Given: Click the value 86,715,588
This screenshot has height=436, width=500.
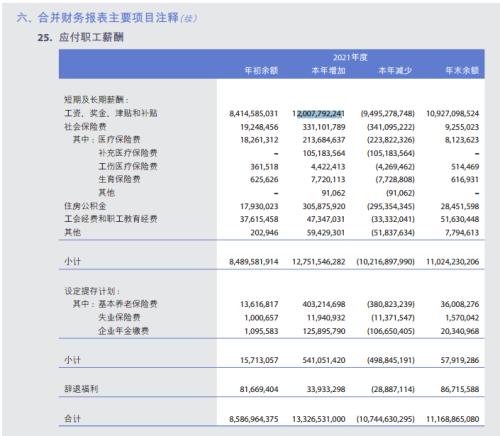Looking at the screenshot, I should pos(460,389).
